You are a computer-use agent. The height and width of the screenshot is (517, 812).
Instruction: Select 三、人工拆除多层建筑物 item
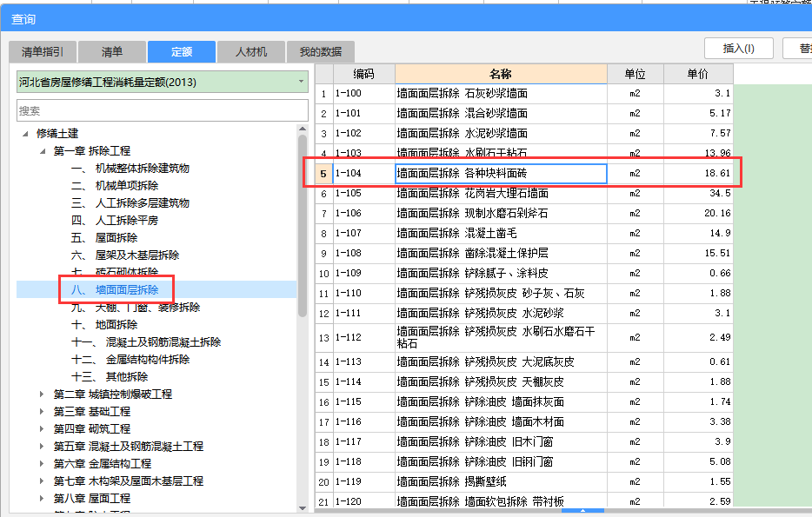tap(130, 202)
